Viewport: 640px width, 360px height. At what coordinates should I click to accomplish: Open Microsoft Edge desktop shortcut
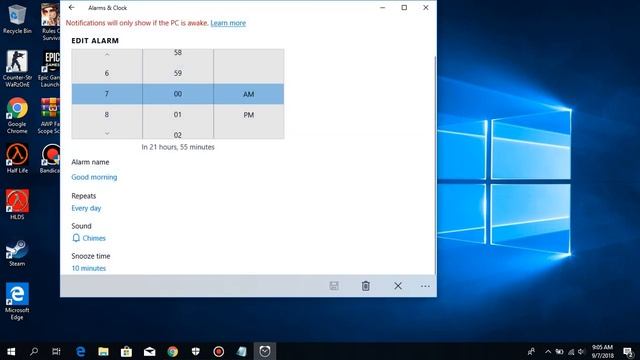[17, 301]
